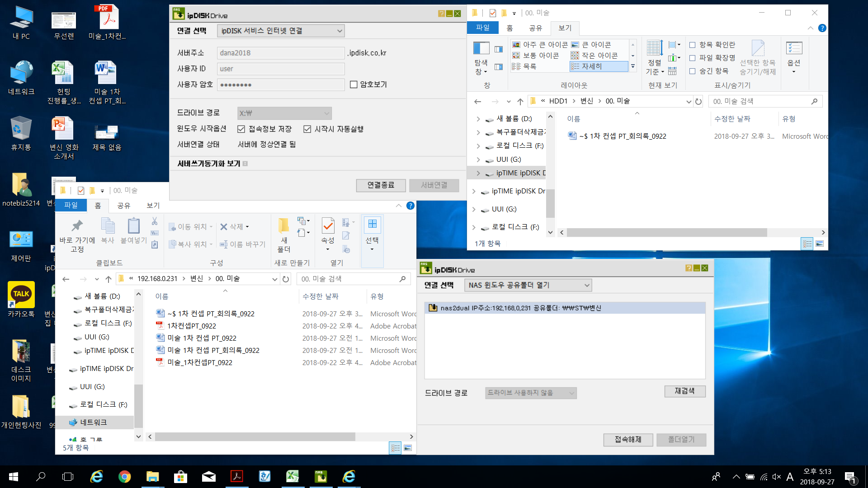
Task: Click the disconnect (연결종료) button
Action: click(381, 185)
